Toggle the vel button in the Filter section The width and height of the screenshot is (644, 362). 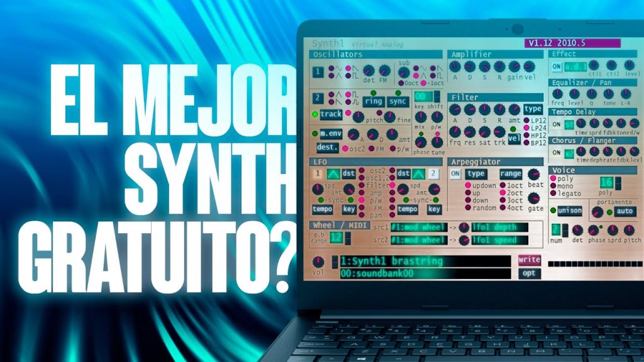coord(515,138)
